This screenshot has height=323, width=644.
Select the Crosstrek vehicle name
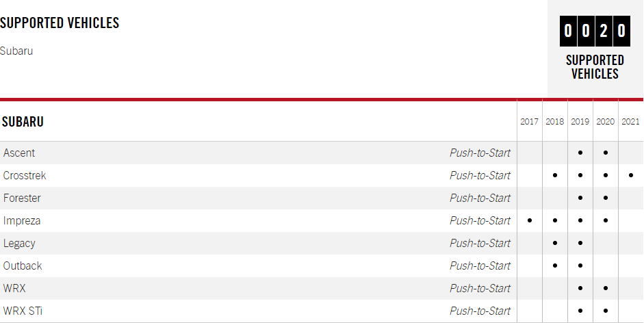[25, 175]
